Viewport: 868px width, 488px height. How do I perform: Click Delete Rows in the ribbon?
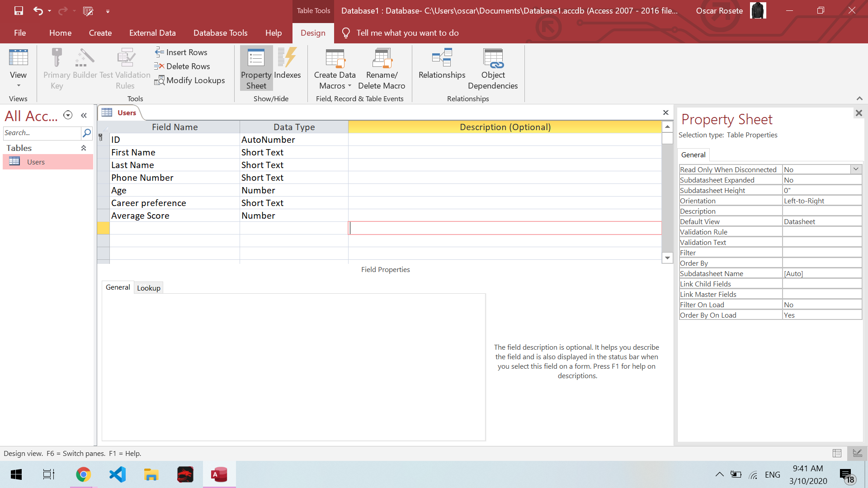pos(183,66)
